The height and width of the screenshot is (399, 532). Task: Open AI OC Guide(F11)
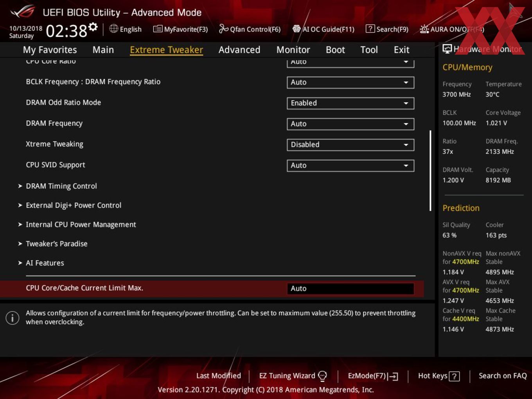324,29
